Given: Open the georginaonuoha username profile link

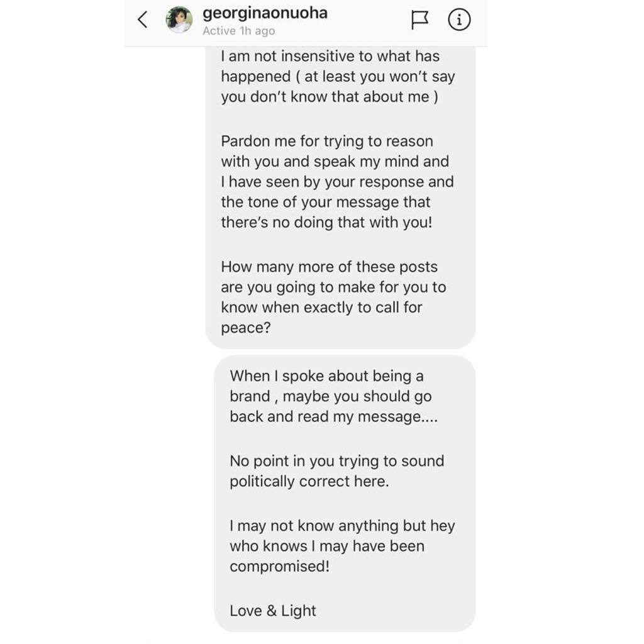Looking at the screenshot, I should [265, 13].
